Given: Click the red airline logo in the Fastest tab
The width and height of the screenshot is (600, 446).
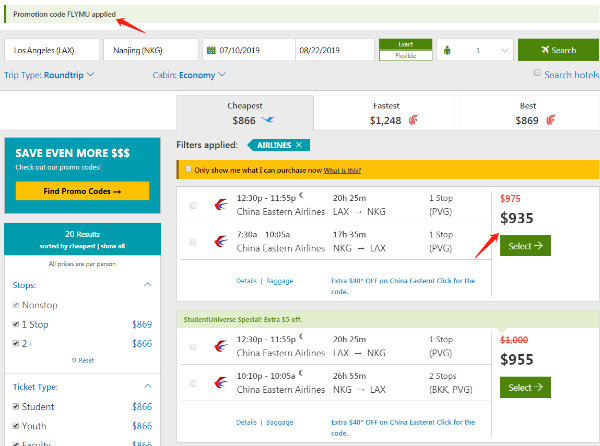Looking at the screenshot, I should click(x=413, y=120).
